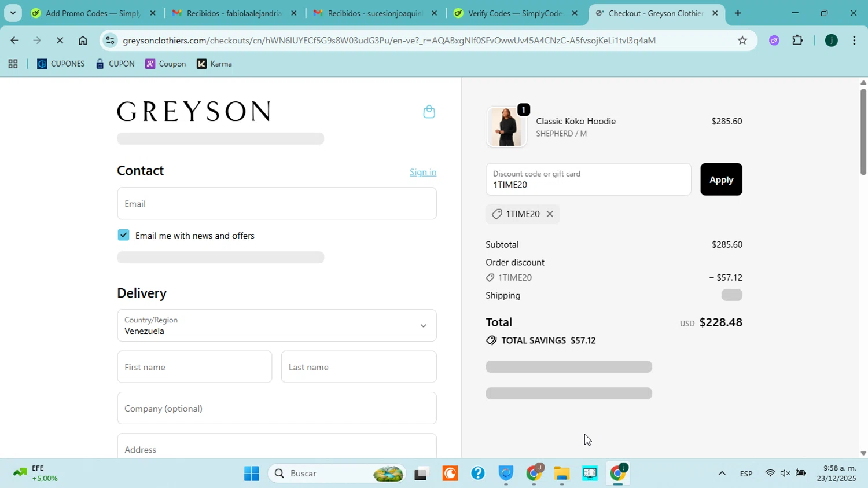Open the first Chrome taskbar icon
The width and height of the screenshot is (868, 488).
[534, 474]
